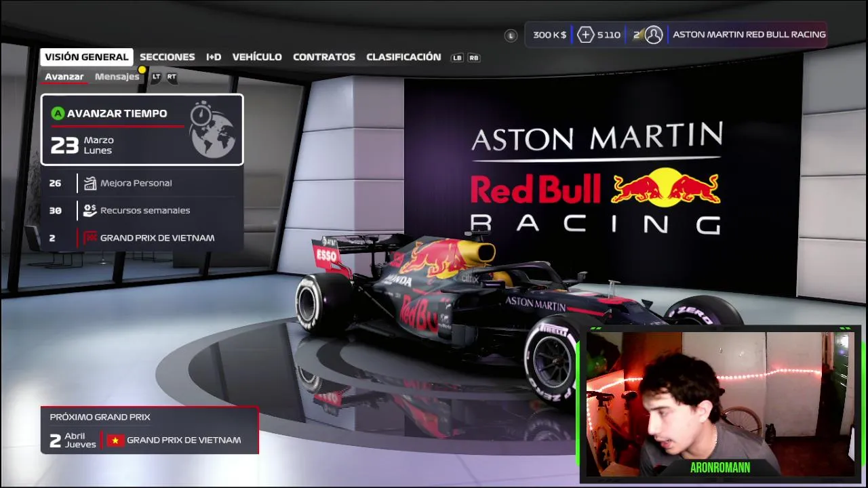
Task: Click the LB bumper icon
Action: [457, 58]
